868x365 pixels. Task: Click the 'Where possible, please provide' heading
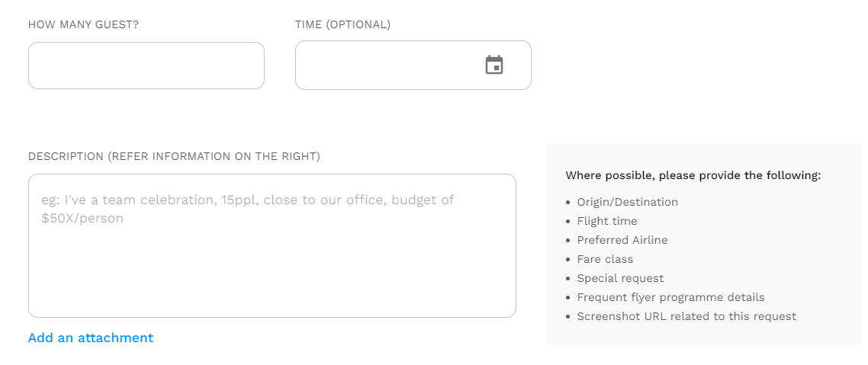click(693, 176)
